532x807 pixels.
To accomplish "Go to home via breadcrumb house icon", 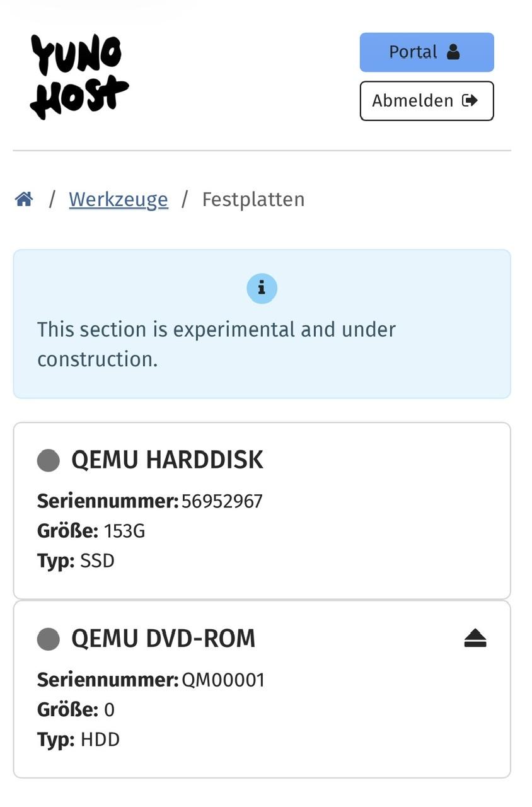I will click(x=24, y=199).
